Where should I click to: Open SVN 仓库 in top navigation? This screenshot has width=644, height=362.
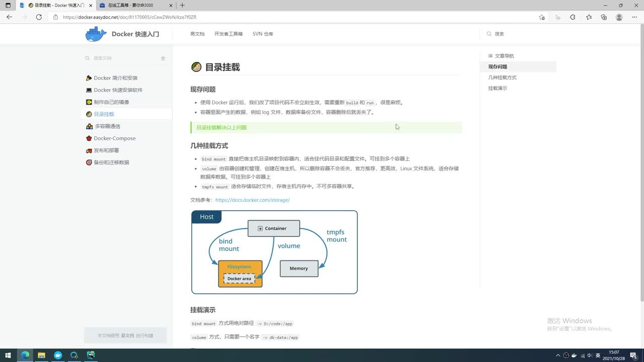click(x=263, y=34)
